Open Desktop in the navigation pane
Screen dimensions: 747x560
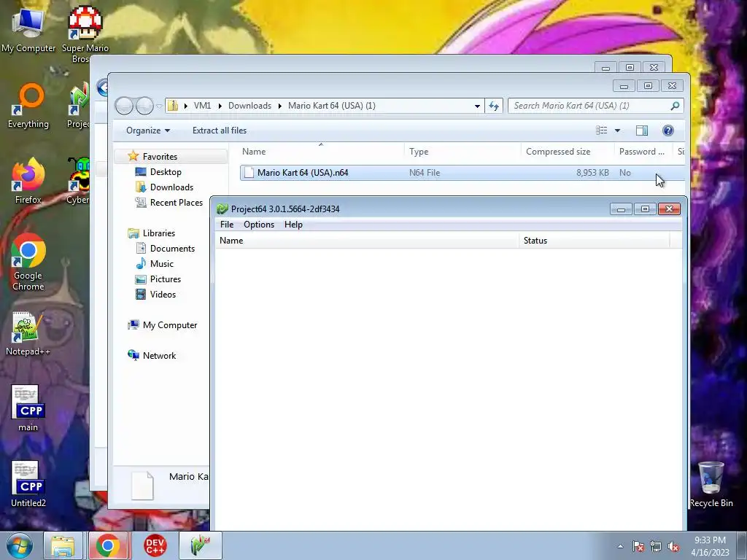pos(166,172)
